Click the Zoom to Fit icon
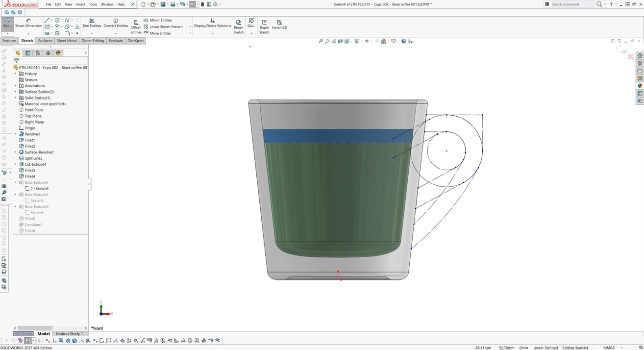The width and height of the screenshot is (644, 350). click(321, 41)
